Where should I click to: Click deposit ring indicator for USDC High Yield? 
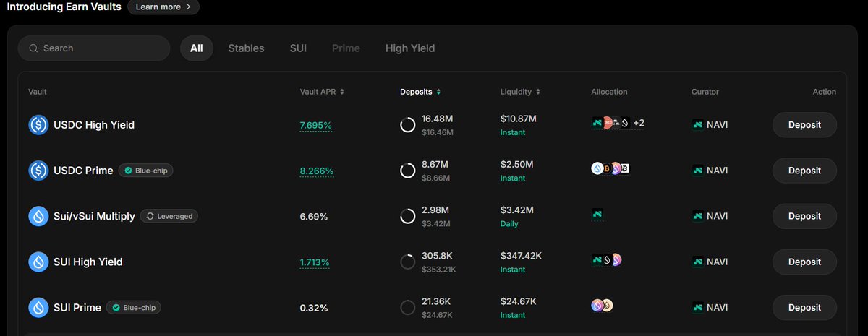(407, 125)
